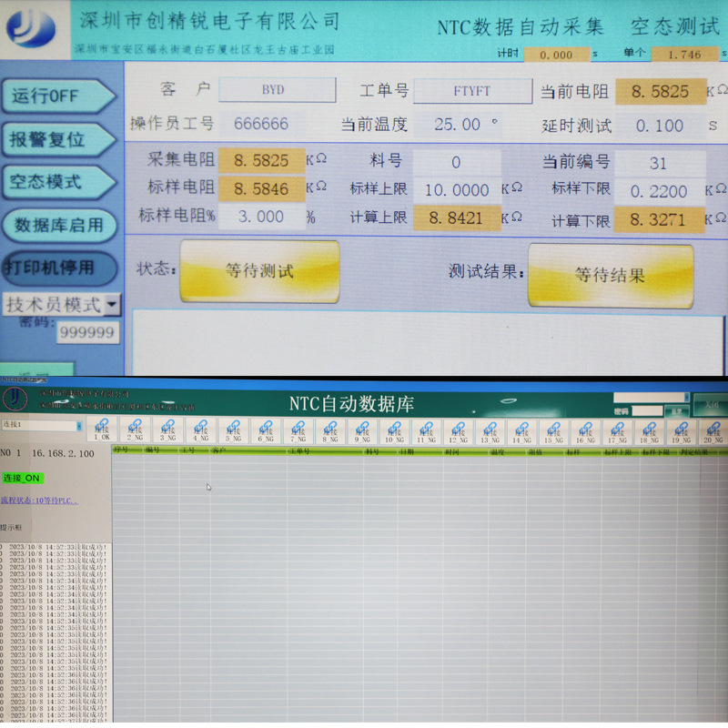This screenshot has width=728, height=728.
Task: Click the 操作员工号 field showing 666666
Action: [x=261, y=124]
